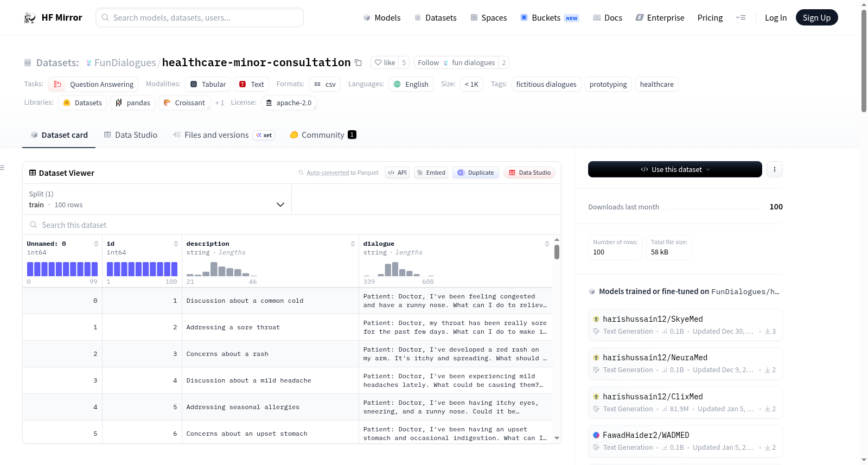Image resolution: width=868 pixels, height=465 pixels.
Task: Click the Duplicate button
Action: point(476,173)
